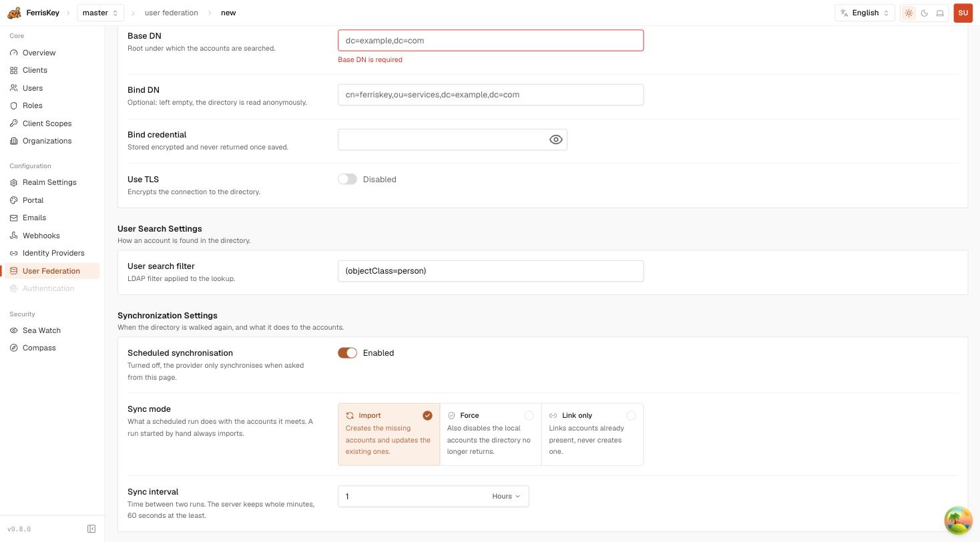Viewport: 980px width, 542px height.
Task: Choose the Link only sync mode
Action: [x=592, y=434]
